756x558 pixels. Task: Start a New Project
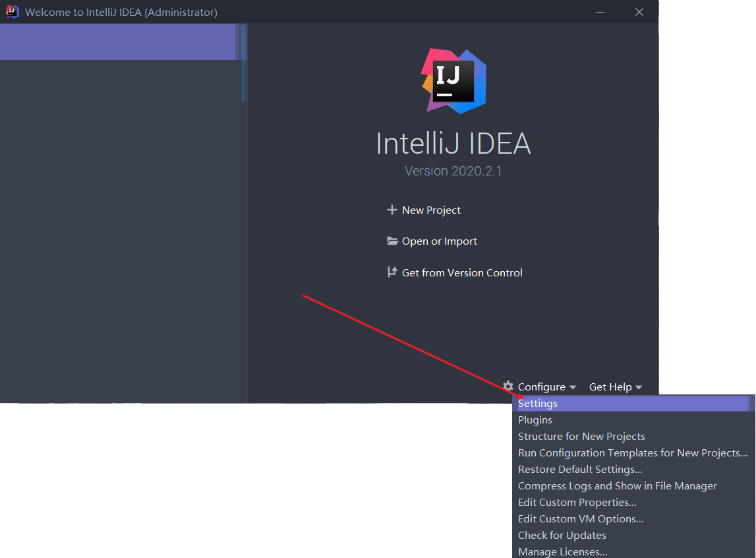tap(431, 210)
